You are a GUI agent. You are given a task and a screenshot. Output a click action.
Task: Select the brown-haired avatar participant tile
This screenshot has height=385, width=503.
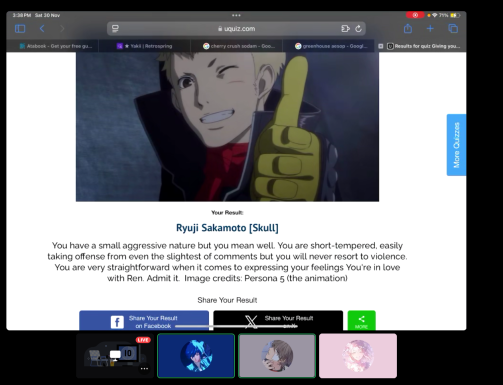277,356
